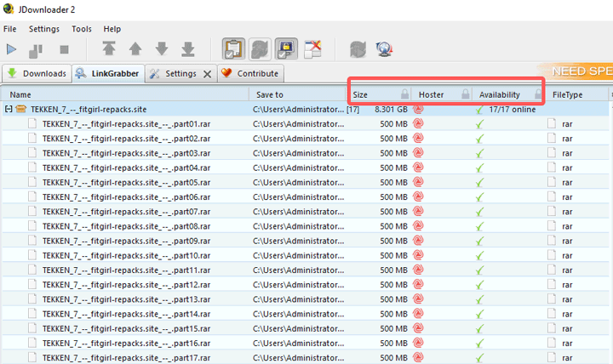
Task: Click availability checkmark in part10.rar row
Action: coord(479,256)
